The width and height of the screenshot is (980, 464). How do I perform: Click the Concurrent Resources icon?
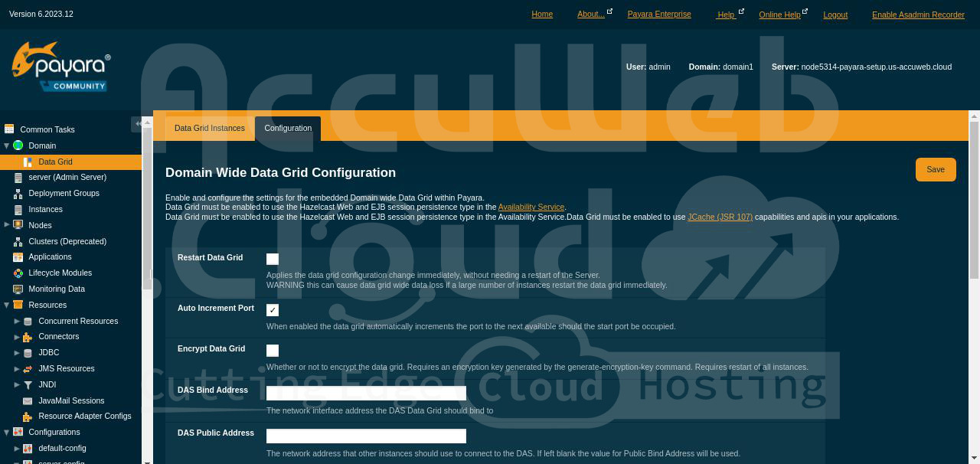(x=28, y=322)
